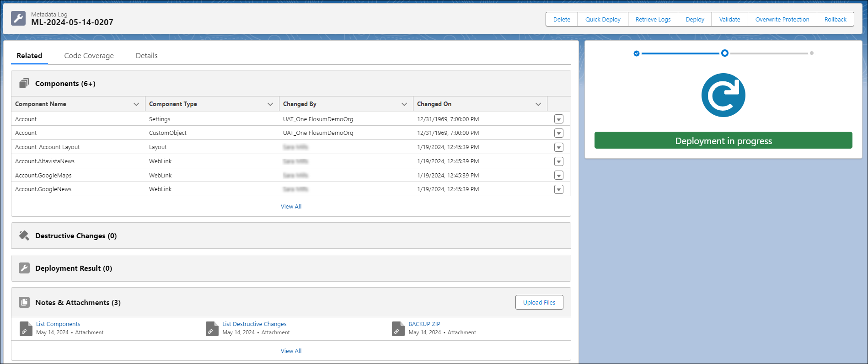Open the Changed On column menu

[538, 104]
